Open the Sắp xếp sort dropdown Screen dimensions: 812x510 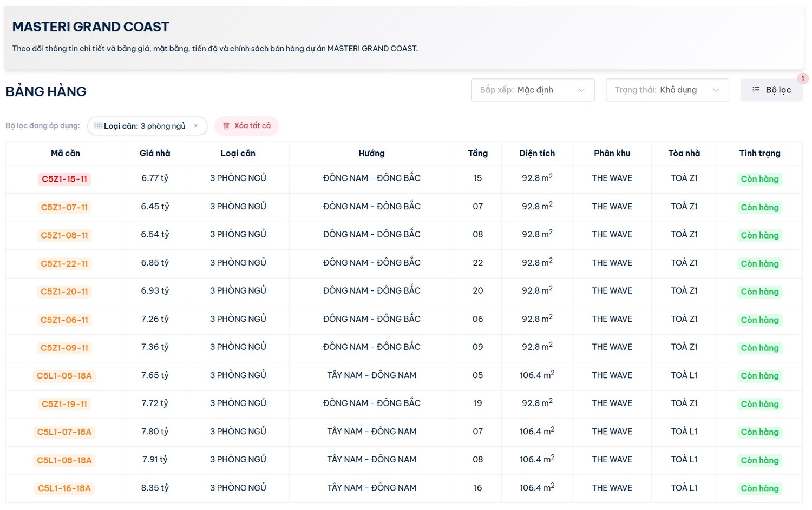tap(532, 90)
